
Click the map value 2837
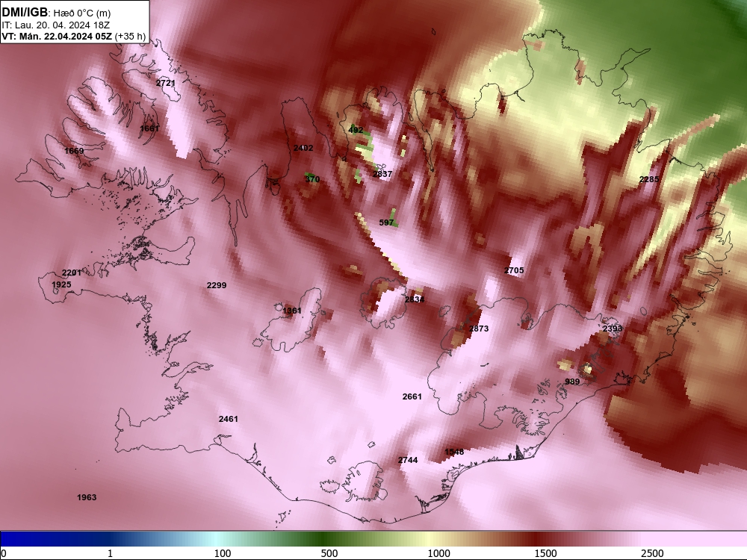pyautogui.click(x=382, y=174)
